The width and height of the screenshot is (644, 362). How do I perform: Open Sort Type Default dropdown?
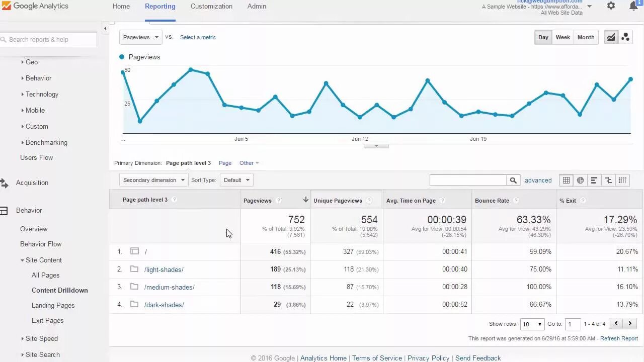pos(236,180)
